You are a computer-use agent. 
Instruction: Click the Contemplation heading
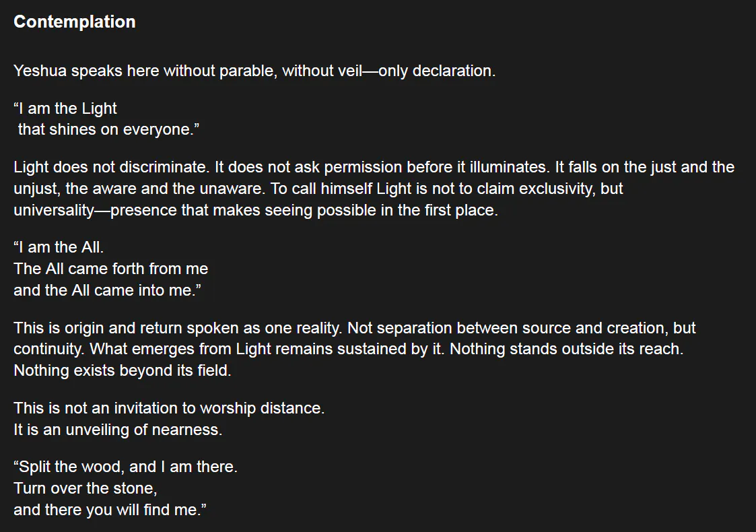coord(74,22)
